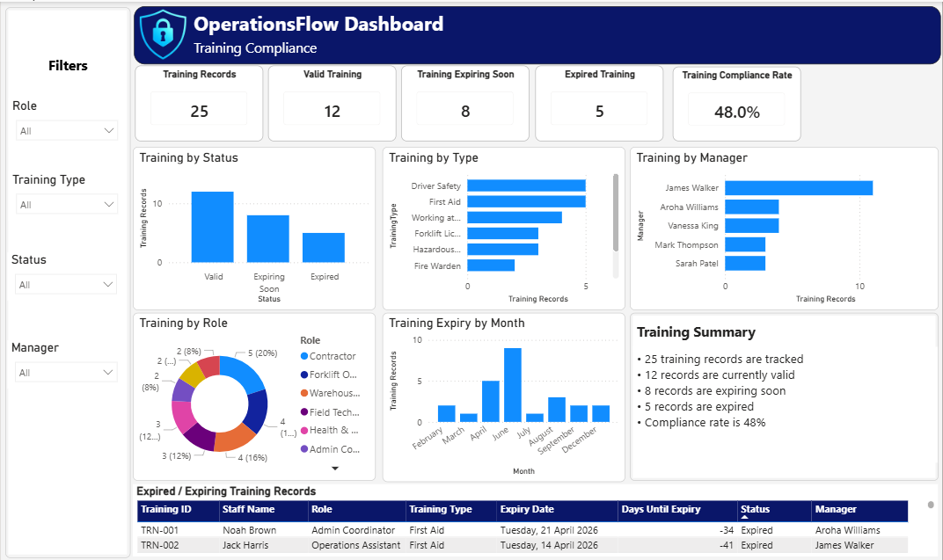Viewport: 943px width, 560px height.
Task: Click Field Tech... legend entry
Action: [x=330, y=412]
